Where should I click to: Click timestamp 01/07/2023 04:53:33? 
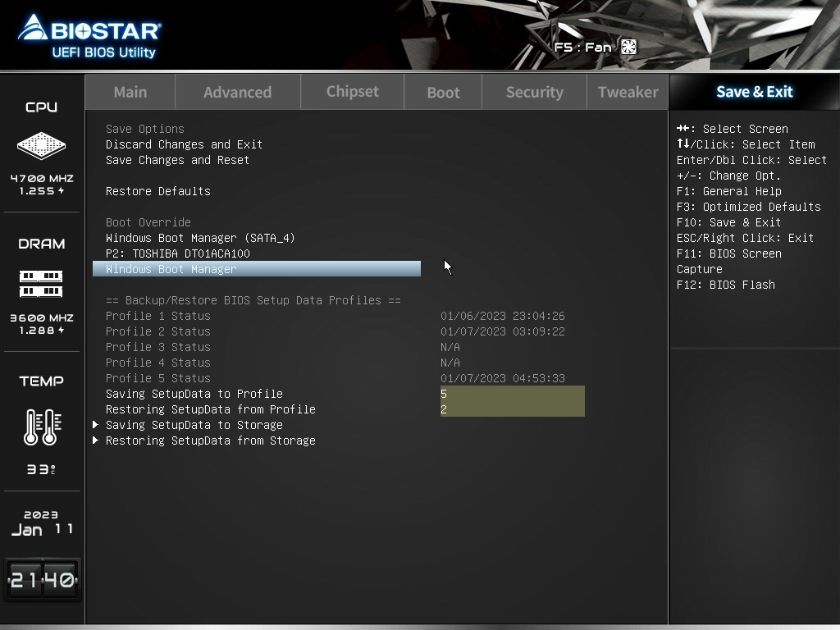503,378
